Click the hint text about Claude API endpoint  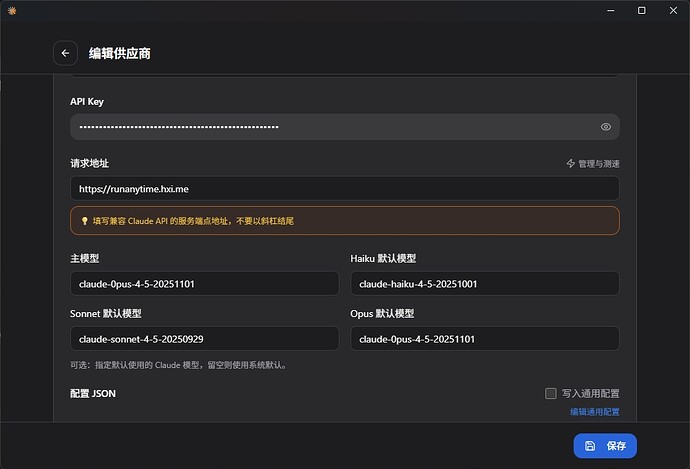tap(193, 221)
